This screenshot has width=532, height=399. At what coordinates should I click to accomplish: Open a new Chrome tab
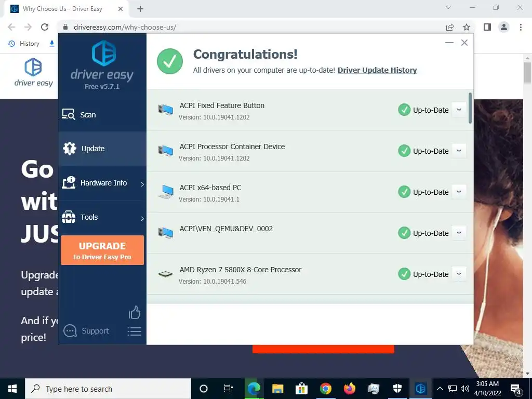click(140, 9)
